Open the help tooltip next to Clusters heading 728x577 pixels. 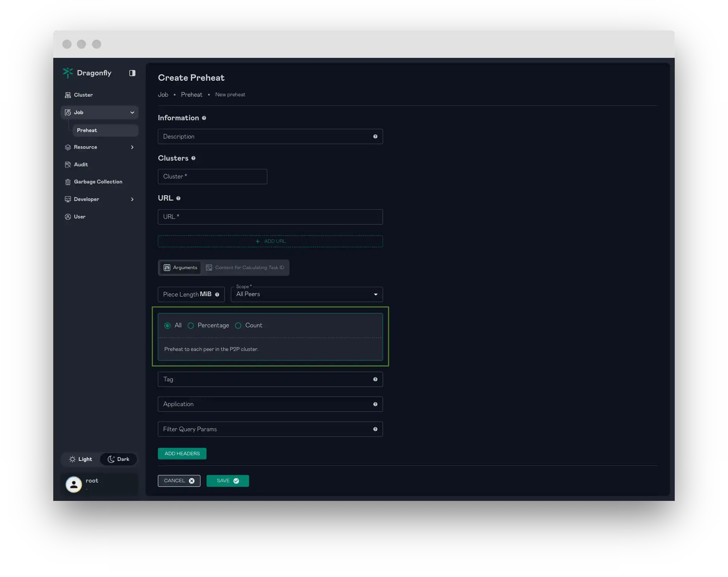(x=194, y=158)
